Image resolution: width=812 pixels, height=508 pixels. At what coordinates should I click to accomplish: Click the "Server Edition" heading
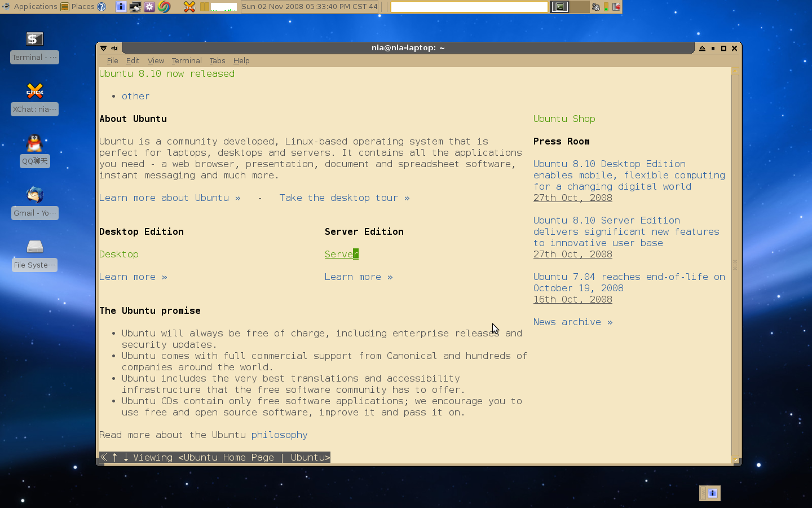[x=364, y=231]
